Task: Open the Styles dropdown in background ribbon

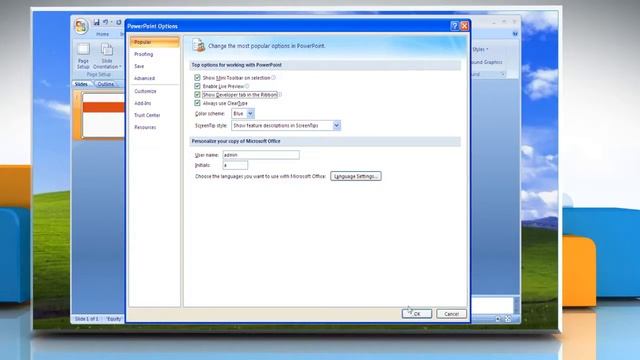Action: pyautogui.click(x=480, y=49)
